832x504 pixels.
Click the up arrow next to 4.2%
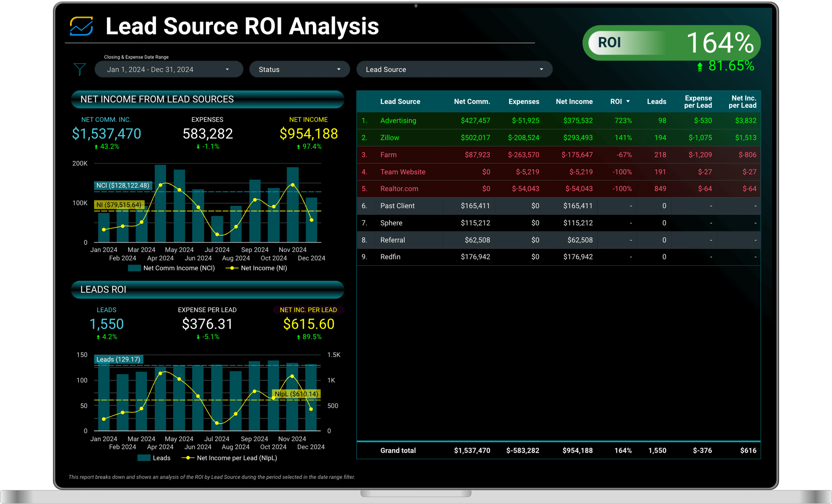point(98,337)
